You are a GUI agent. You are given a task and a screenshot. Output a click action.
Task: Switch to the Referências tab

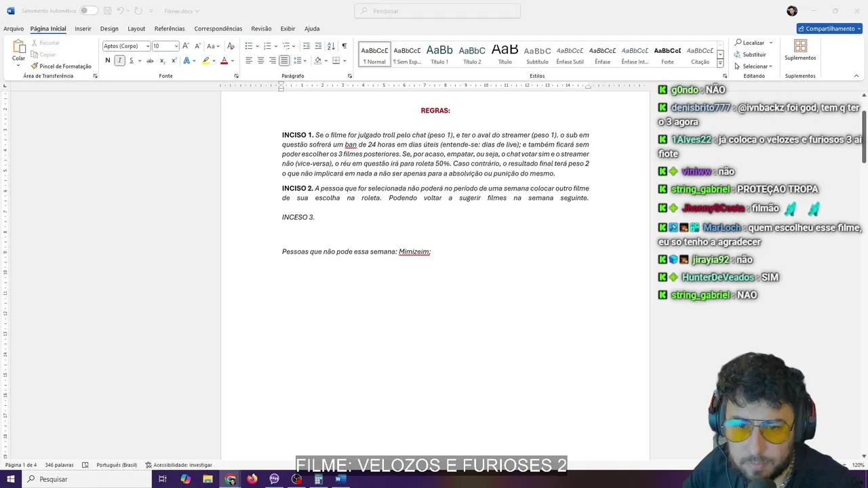[x=170, y=28]
